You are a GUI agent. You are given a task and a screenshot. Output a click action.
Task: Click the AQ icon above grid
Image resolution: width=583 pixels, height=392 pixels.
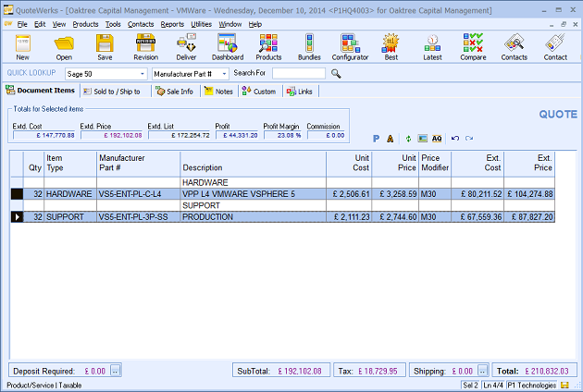pyautogui.click(x=437, y=139)
